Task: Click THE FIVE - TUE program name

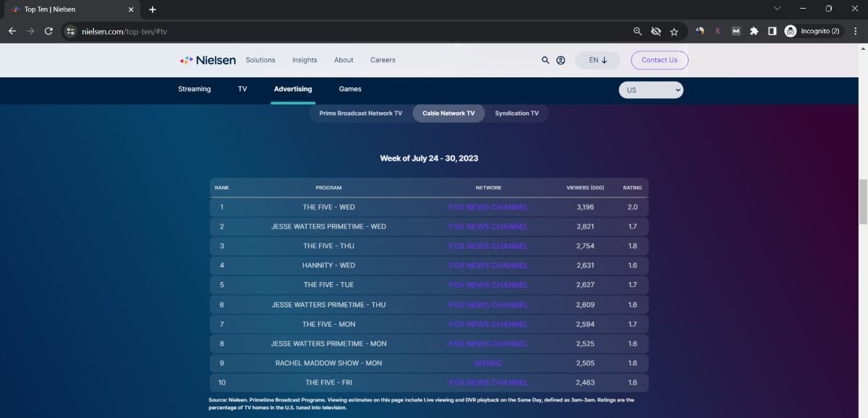Action: [x=328, y=285]
